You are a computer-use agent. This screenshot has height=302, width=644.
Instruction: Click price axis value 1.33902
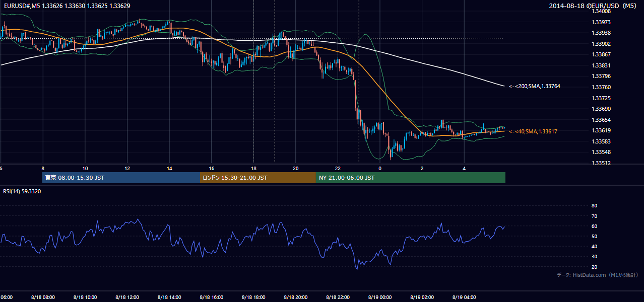(x=601, y=44)
